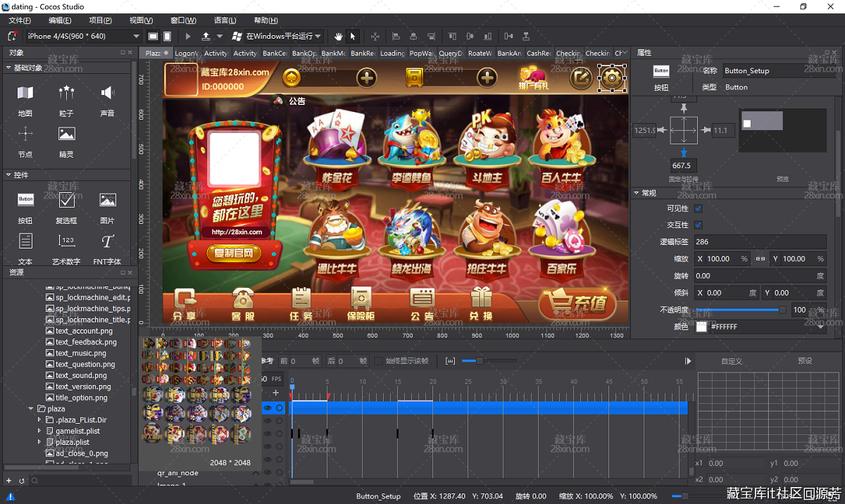The height and width of the screenshot is (504, 845).
Task: Select the 声音 sound object icon
Action: click(x=107, y=93)
